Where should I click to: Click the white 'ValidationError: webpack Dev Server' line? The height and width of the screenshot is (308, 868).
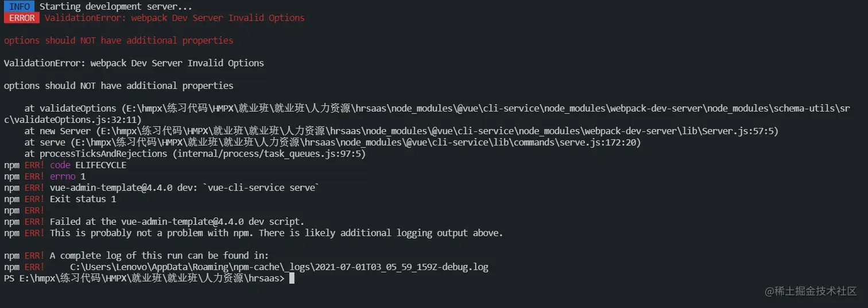coord(134,63)
